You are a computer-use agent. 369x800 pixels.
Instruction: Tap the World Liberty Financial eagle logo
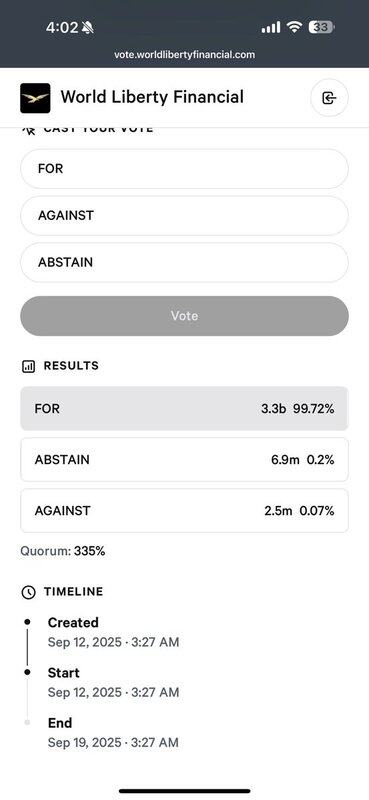(35, 98)
